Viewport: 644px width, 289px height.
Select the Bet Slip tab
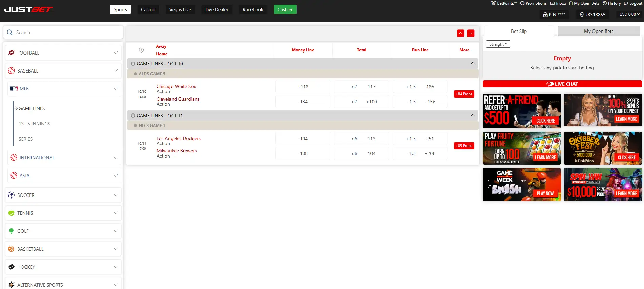click(519, 31)
